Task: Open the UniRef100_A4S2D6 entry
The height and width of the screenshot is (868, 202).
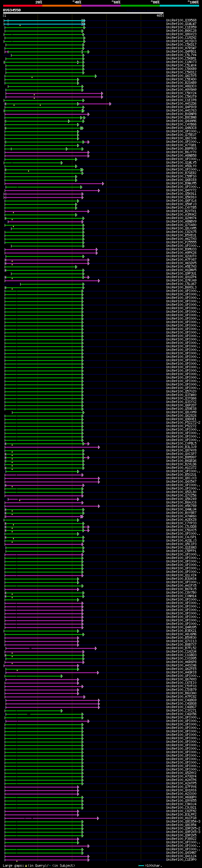Action: (x=181, y=103)
